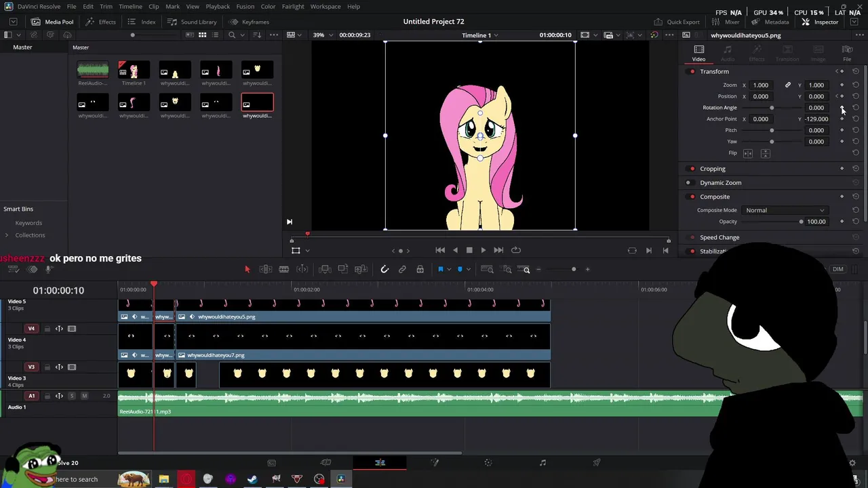868x488 pixels.
Task: Click the blue Flag icon
Action: coord(440,269)
